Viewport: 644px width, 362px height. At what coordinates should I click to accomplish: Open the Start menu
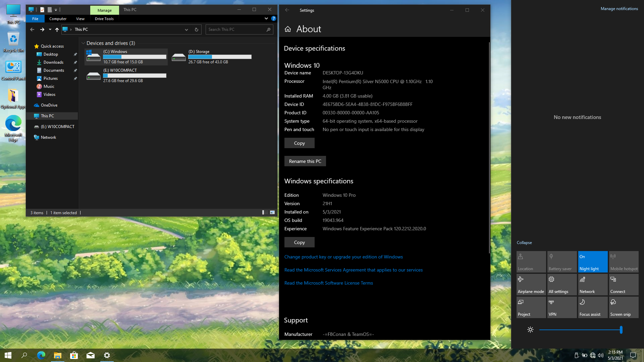(8, 355)
